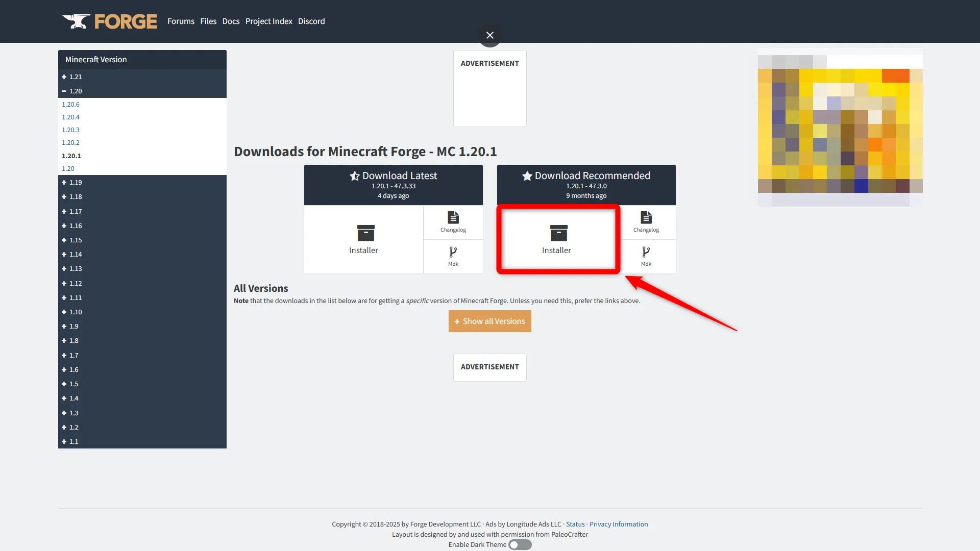Expand the 1.12 version group
The width and height of the screenshot is (980, 551).
142,283
